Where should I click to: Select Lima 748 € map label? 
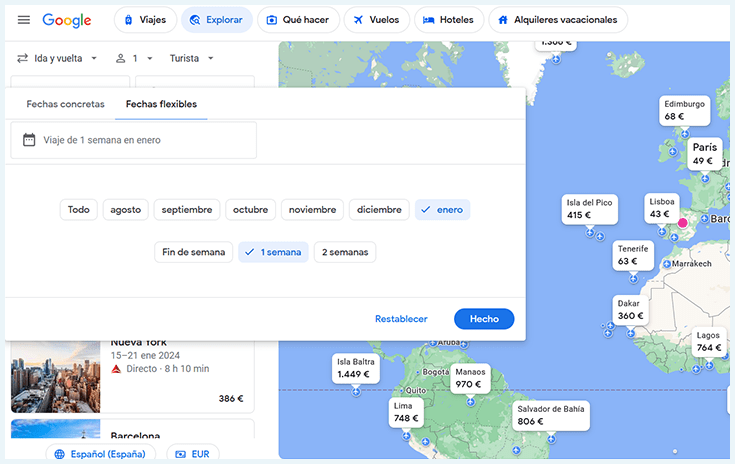[x=405, y=412]
